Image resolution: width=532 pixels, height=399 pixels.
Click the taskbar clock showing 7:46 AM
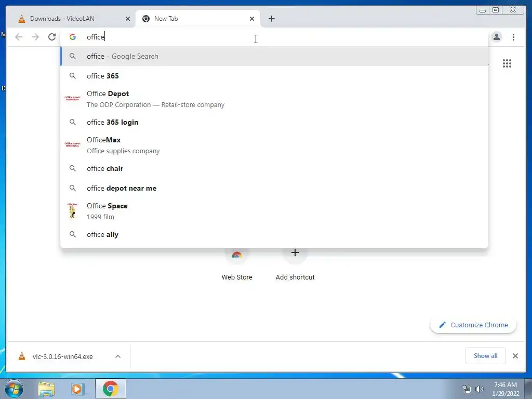click(x=506, y=389)
